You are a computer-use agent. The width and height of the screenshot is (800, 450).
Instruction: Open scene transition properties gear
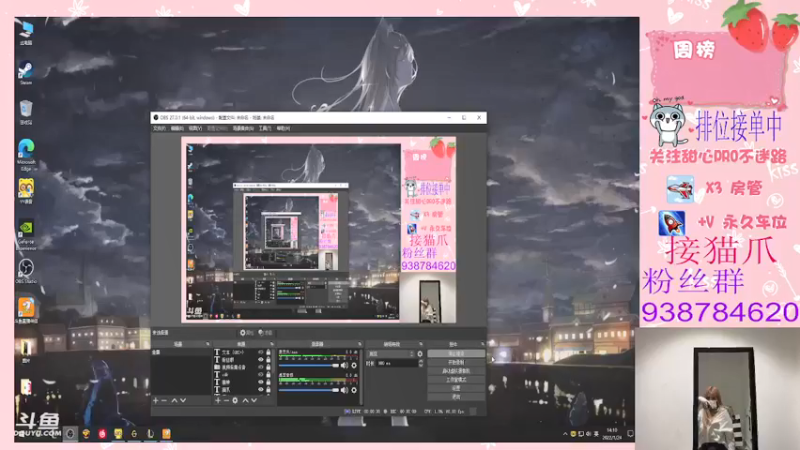click(420, 354)
